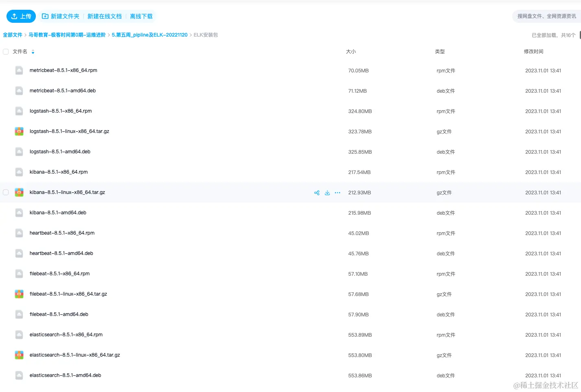Click archive icon of kibana-8.5.1-linux-x86_64.tar.gz
Screen dimensions: 581x392
click(x=19, y=192)
